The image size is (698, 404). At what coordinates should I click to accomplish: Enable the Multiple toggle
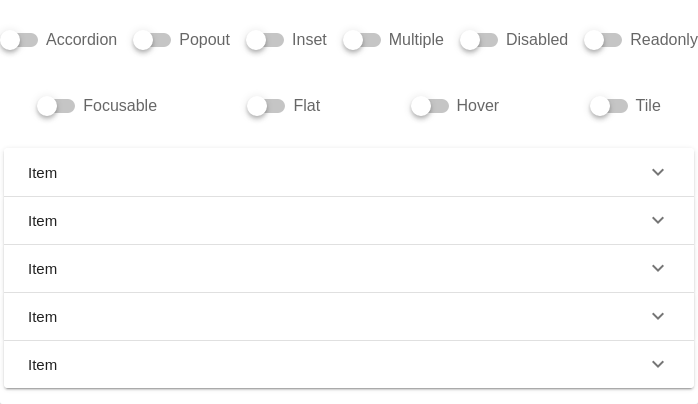[362, 40]
